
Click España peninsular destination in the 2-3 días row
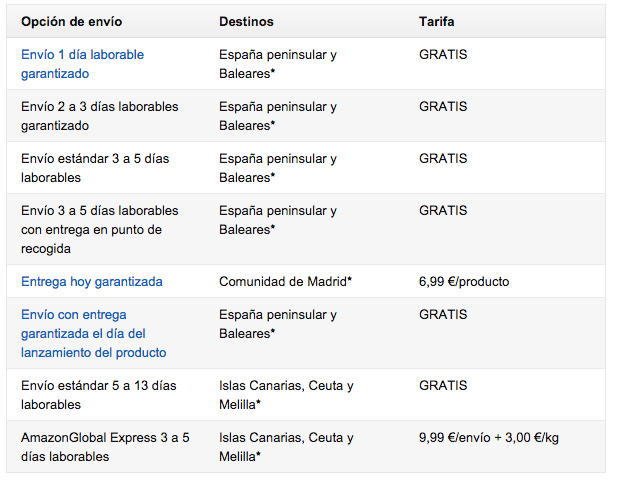[278, 116]
